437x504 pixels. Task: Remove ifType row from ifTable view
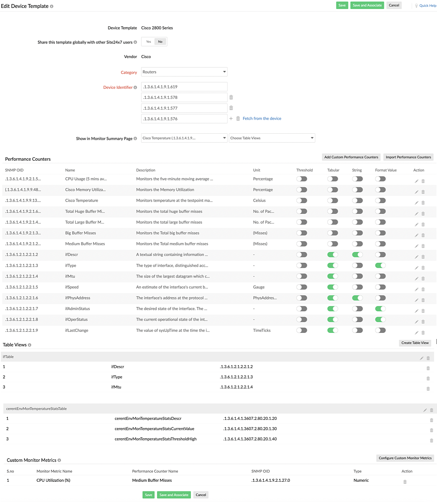pos(428,379)
